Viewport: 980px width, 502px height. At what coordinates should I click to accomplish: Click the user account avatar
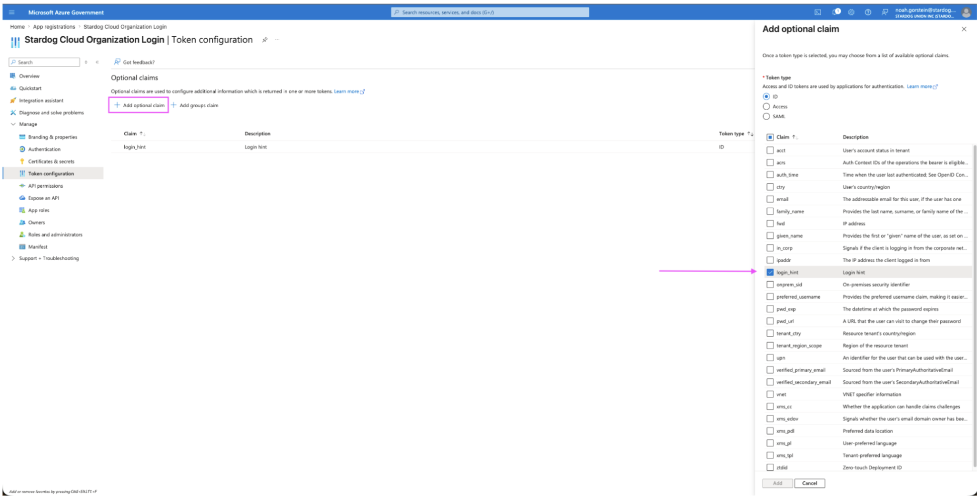[966, 13]
